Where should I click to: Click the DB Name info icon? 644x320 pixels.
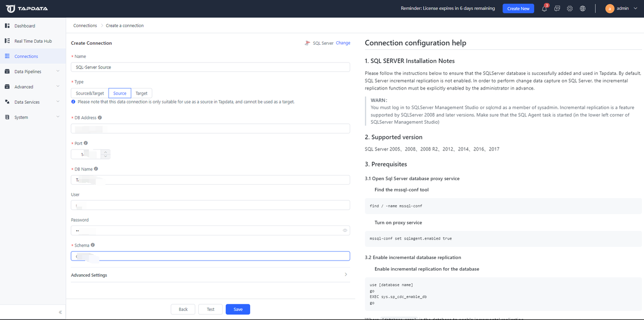pos(96,169)
